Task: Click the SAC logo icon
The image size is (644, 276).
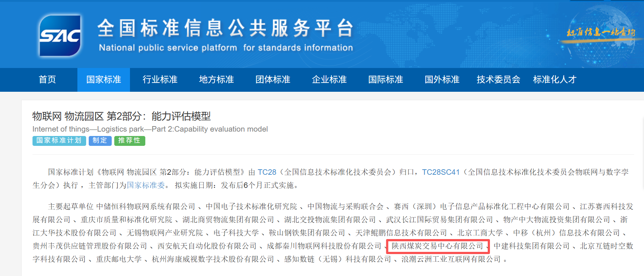Action: pos(60,36)
